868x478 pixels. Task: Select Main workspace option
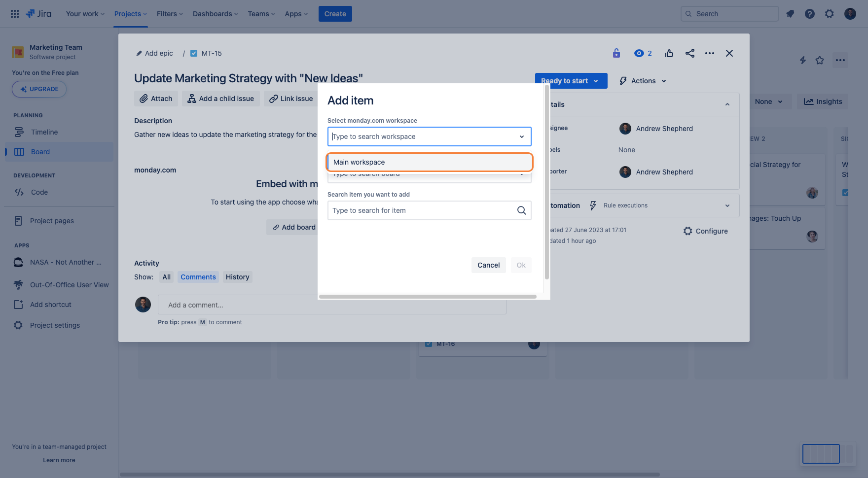click(x=430, y=162)
